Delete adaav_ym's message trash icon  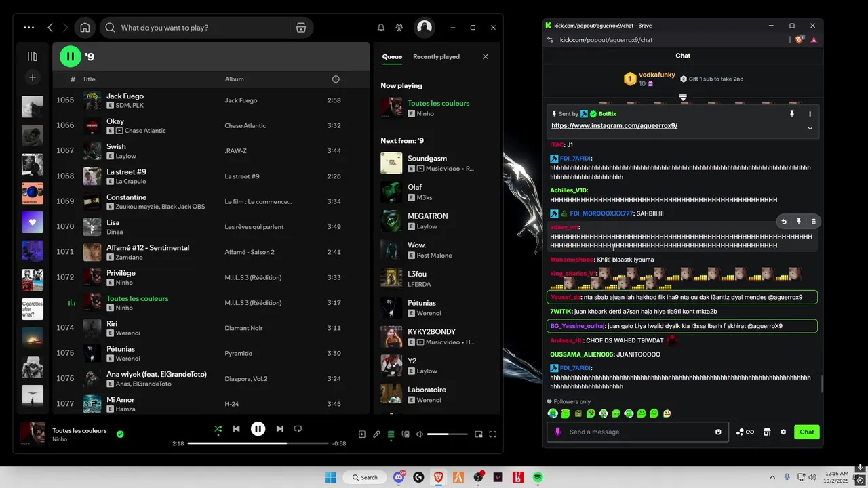click(814, 222)
